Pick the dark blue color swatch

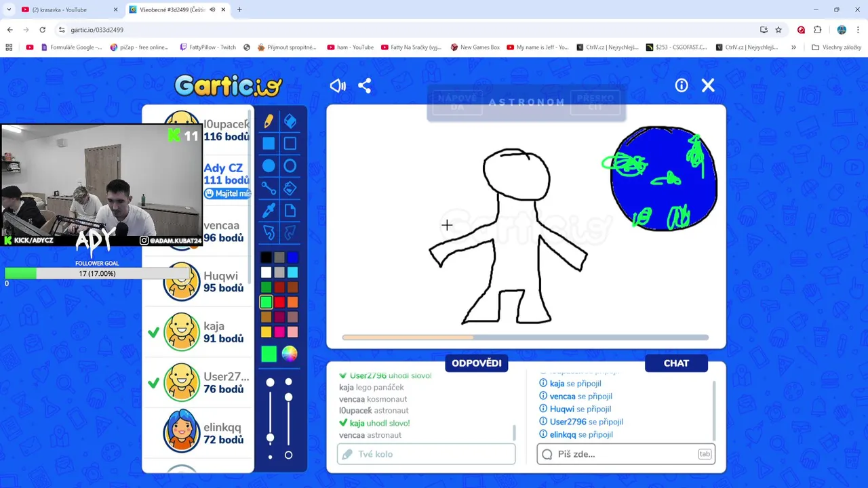click(292, 258)
